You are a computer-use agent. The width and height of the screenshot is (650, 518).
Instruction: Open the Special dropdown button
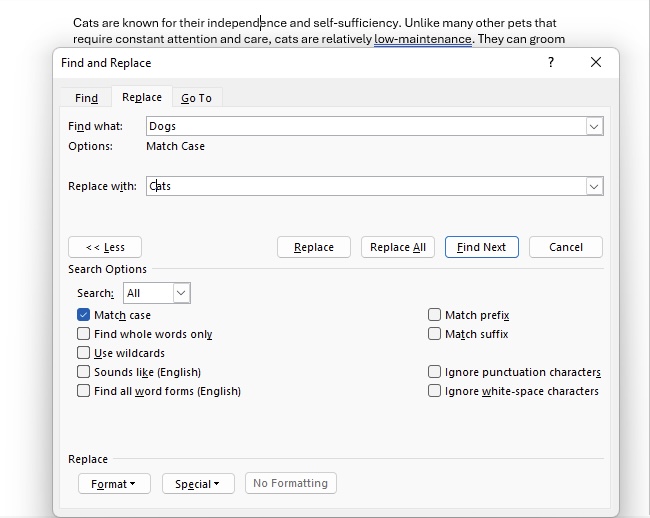198,484
